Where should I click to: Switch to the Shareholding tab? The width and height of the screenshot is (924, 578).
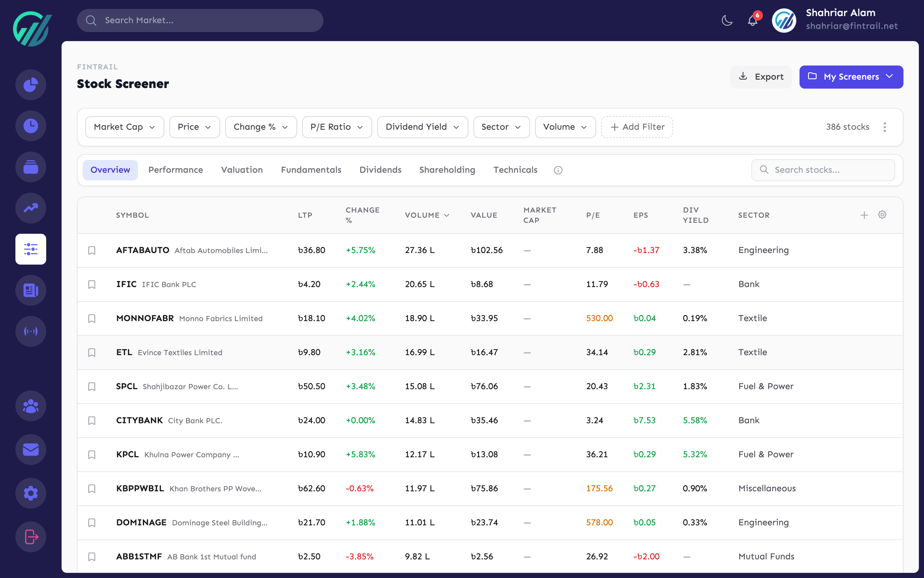(447, 170)
